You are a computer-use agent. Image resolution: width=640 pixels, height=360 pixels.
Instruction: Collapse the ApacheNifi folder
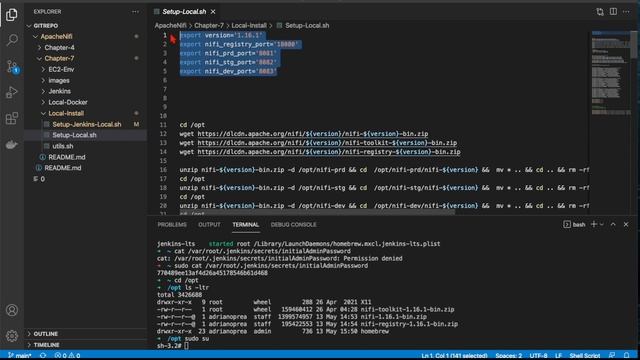point(85,36)
